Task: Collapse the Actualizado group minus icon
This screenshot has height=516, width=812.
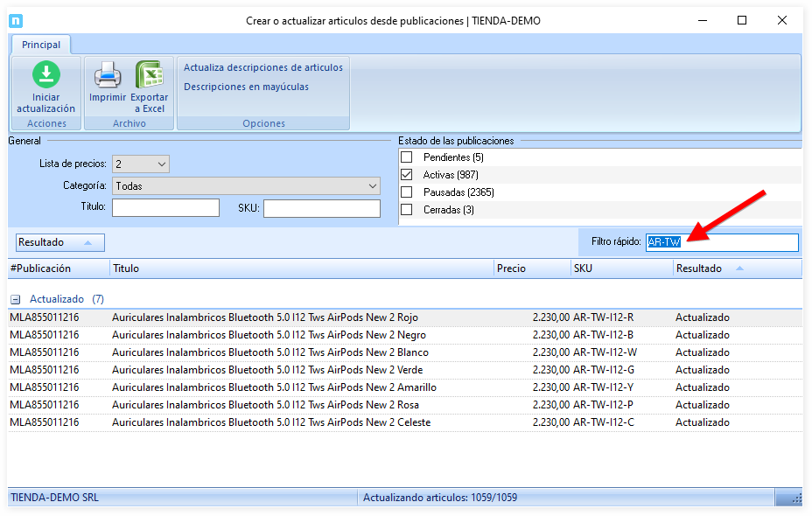Action: click(16, 299)
